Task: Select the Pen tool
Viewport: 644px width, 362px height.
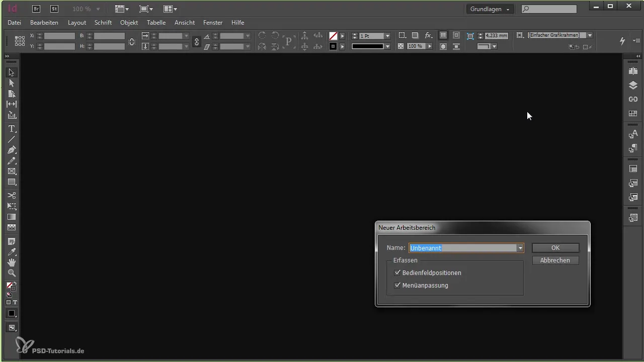Action: pyautogui.click(x=12, y=150)
